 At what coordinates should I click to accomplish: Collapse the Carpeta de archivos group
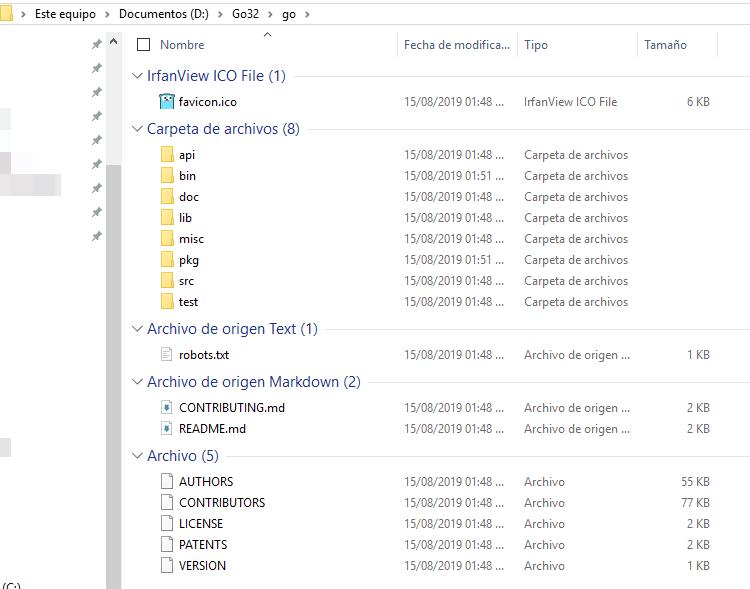137,129
